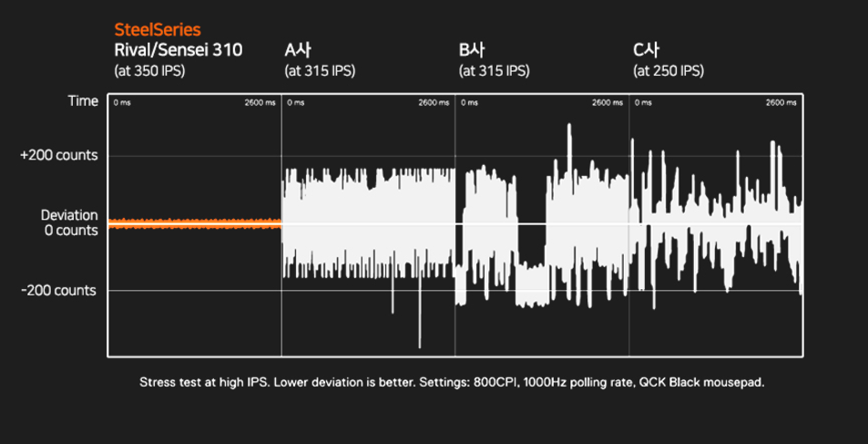Screen dimensions: 868x444
Task: Click '(at 315 IPS)' under A사
Action: (x=320, y=71)
